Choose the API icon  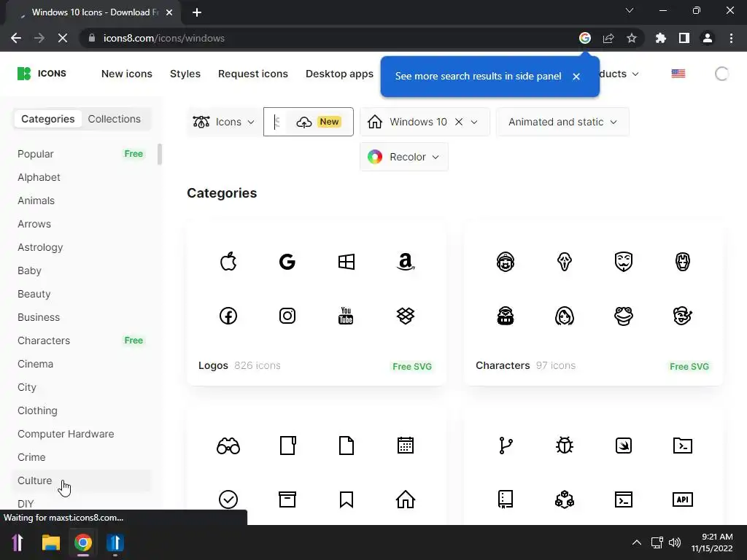[x=683, y=499]
